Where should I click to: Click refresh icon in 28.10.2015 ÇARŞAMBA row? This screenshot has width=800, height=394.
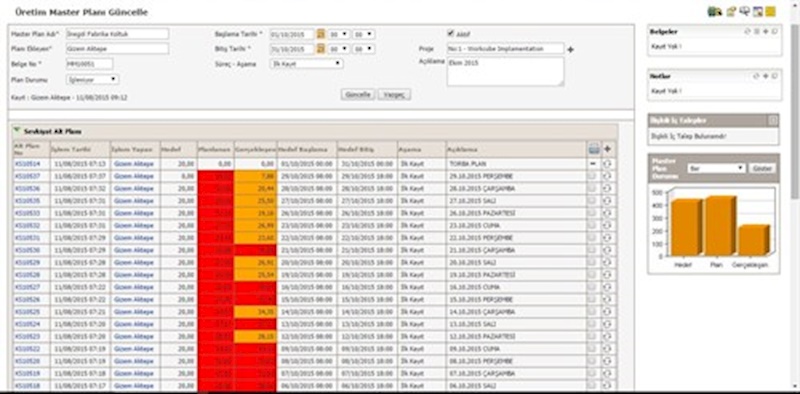pyautogui.click(x=607, y=188)
